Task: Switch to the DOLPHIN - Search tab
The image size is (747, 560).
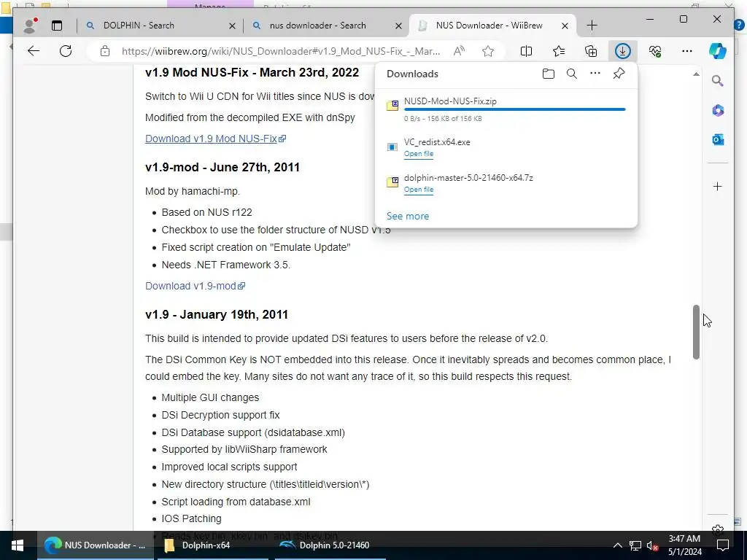Action: click(160, 26)
